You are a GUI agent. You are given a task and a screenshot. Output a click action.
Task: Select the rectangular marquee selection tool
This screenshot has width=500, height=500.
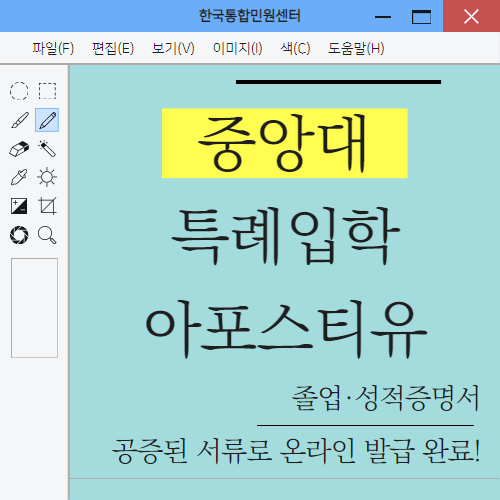(x=47, y=91)
